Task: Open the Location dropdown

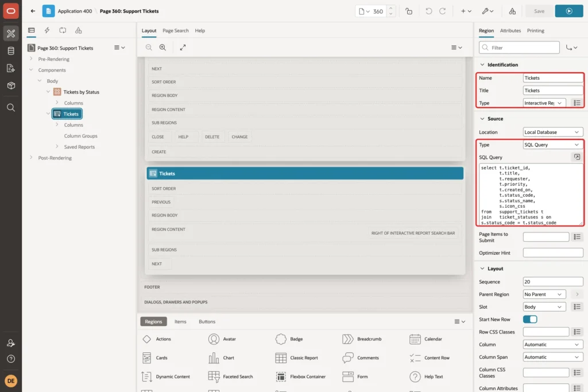Action: (x=553, y=132)
